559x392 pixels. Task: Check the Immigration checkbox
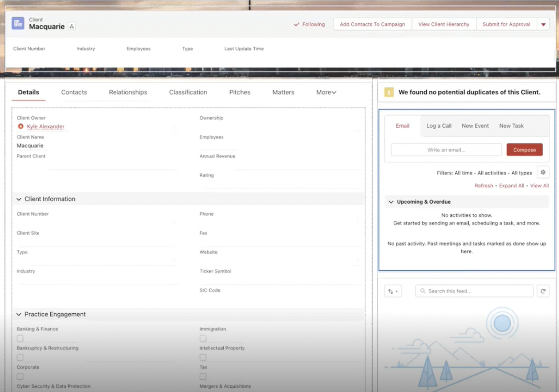click(x=203, y=338)
